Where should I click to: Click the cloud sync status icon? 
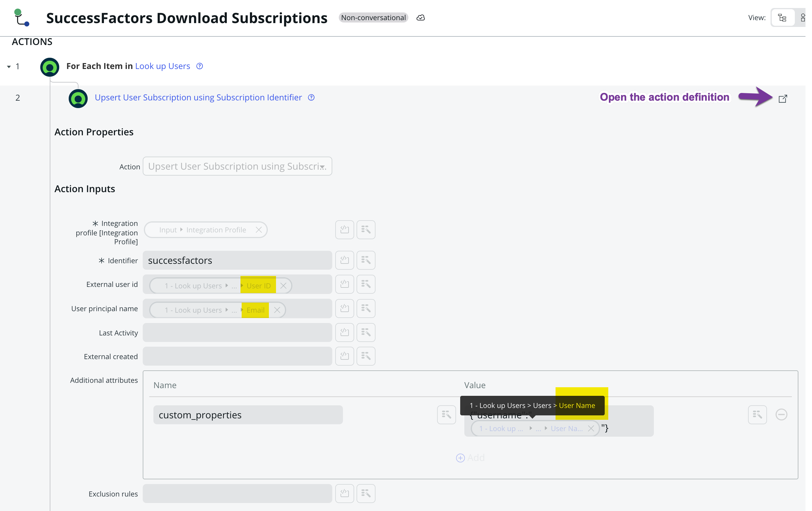tap(421, 18)
